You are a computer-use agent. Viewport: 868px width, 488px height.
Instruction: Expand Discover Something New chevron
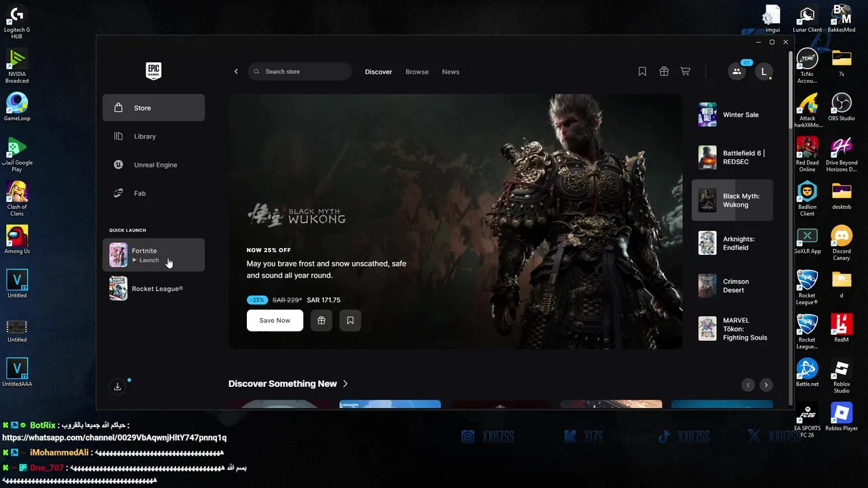(x=345, y=384)
